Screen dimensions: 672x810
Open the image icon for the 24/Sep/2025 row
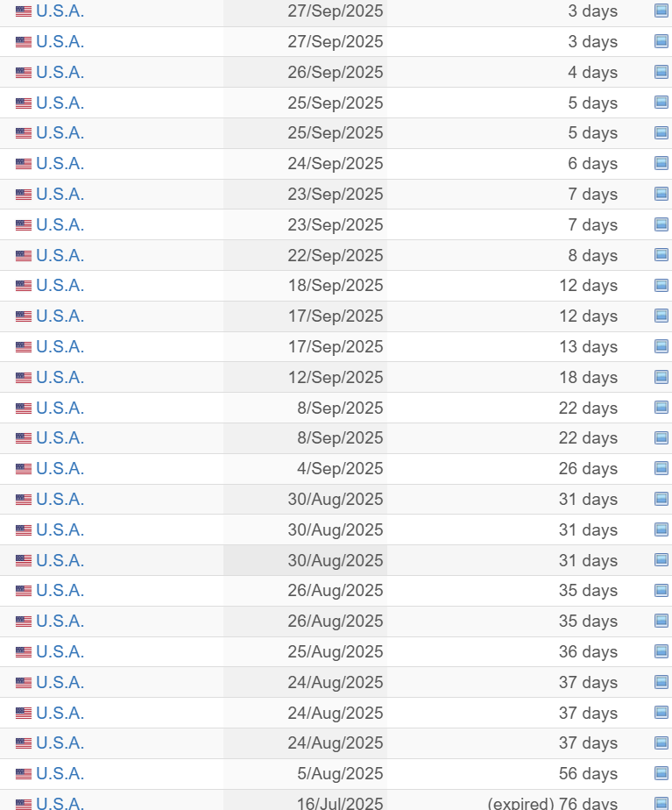661,163
